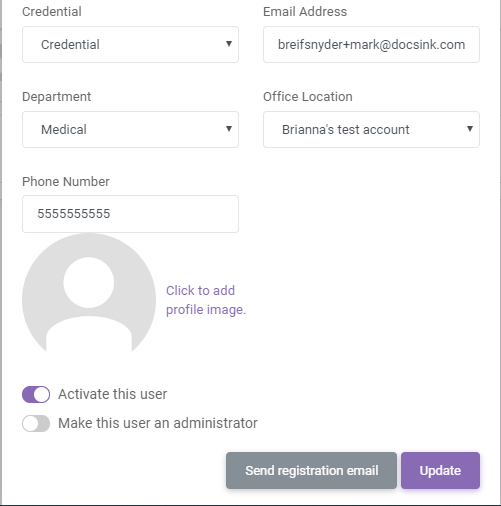
Task: Click the Credential dropdown arrow icon
Action: point(229,44)
